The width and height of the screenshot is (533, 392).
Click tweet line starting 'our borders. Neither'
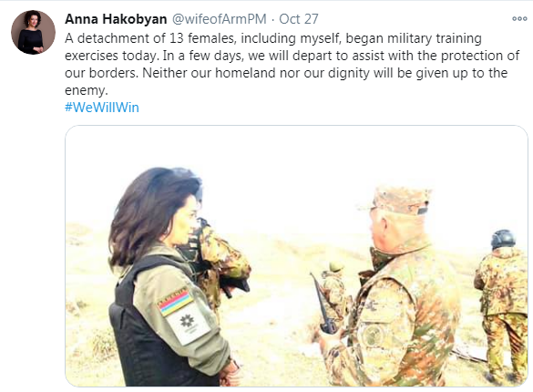pos(286,73)
